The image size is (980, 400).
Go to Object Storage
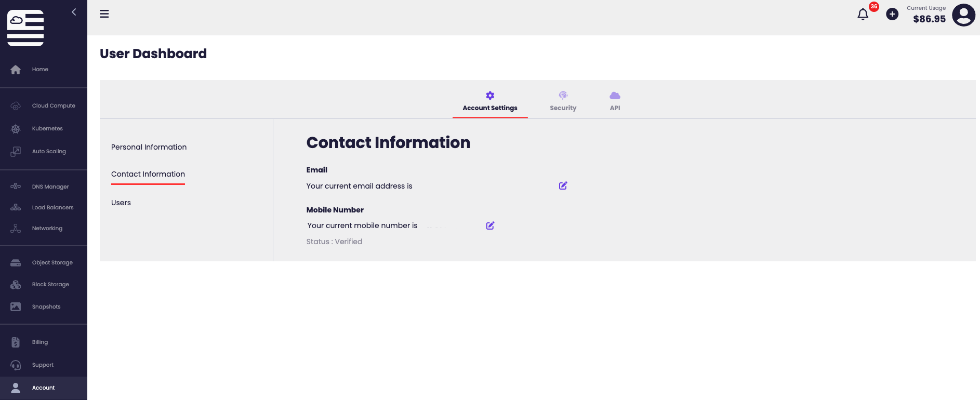[52, 263]
